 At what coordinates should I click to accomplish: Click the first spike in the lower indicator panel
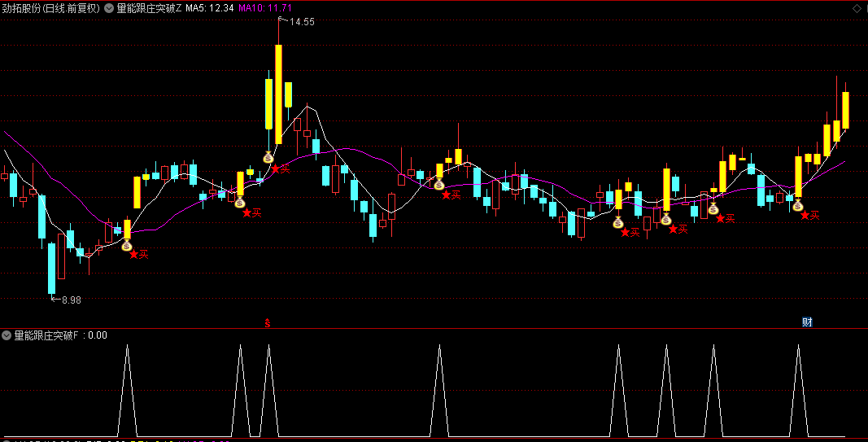point(128,391)
